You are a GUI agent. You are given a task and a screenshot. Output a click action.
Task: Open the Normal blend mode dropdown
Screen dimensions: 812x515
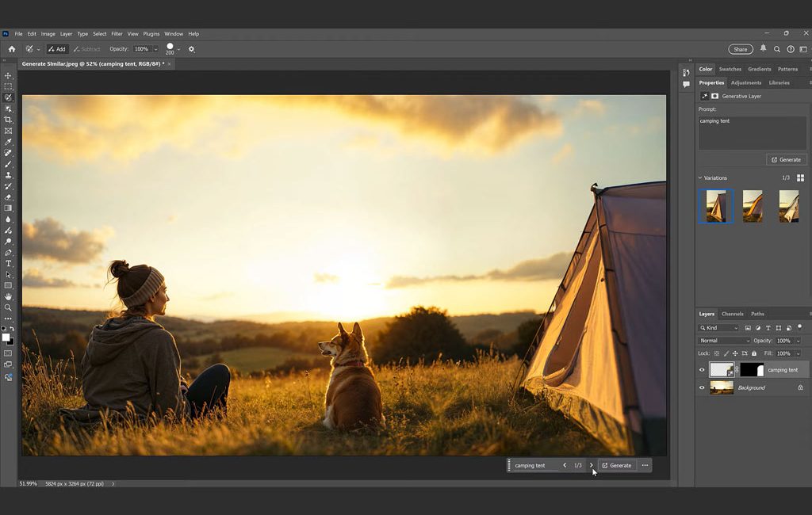pos(723,341)
